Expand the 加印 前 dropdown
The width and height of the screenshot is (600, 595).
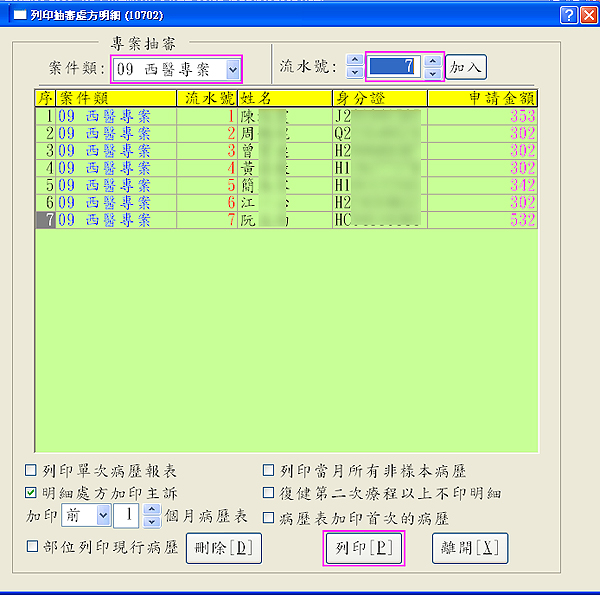point(103,515)
